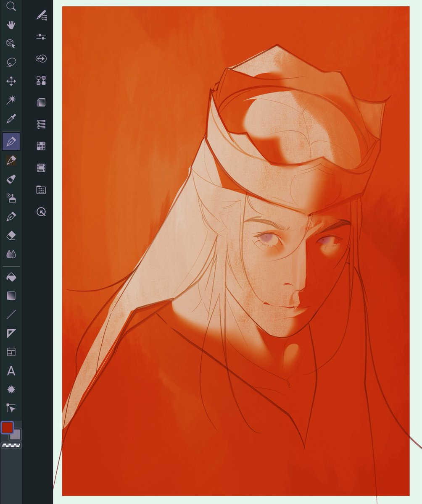The width and height of the screenshot is (422, 504).
Task: Open the Quick Access cloud-arrow palette
Action: [41, 59]
